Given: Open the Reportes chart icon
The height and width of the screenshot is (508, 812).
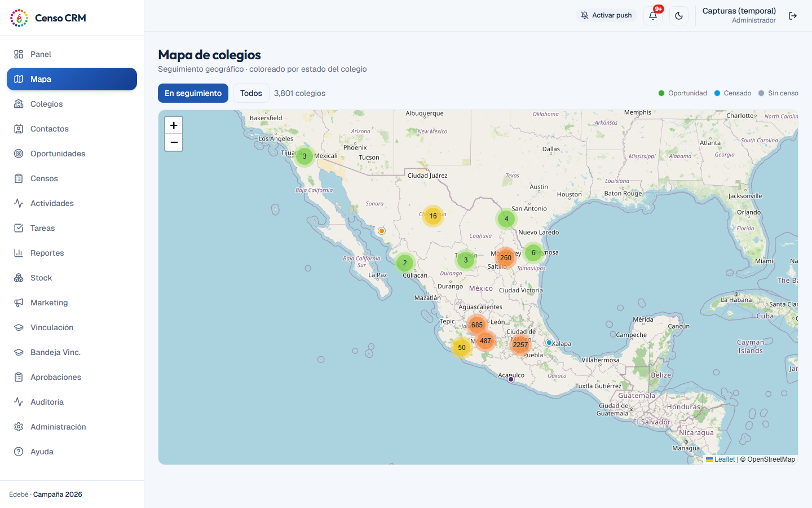Looking at the screenshot, I should [x=19, y=253].
